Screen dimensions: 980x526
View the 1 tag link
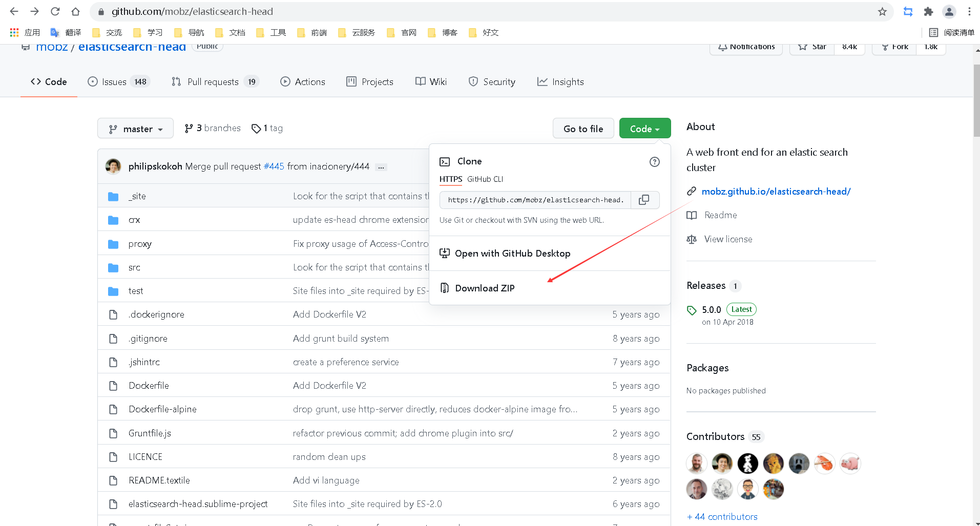point(267,128)
